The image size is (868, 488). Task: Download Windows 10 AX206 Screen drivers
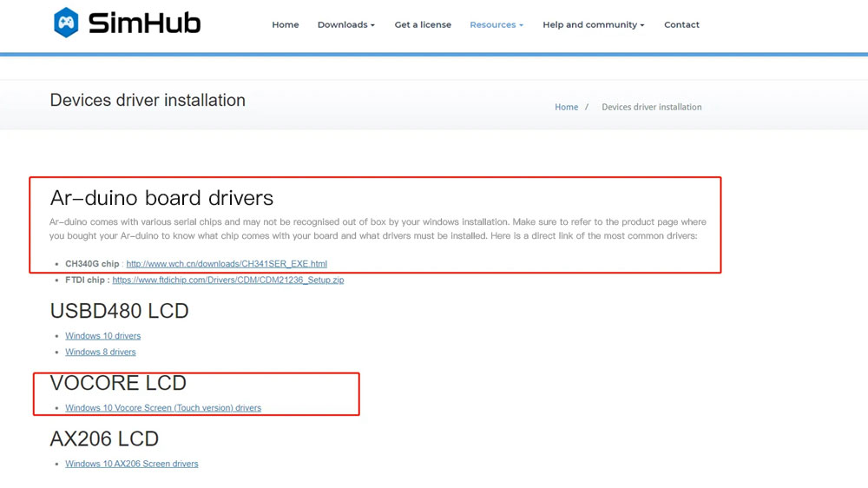(131, 465)
